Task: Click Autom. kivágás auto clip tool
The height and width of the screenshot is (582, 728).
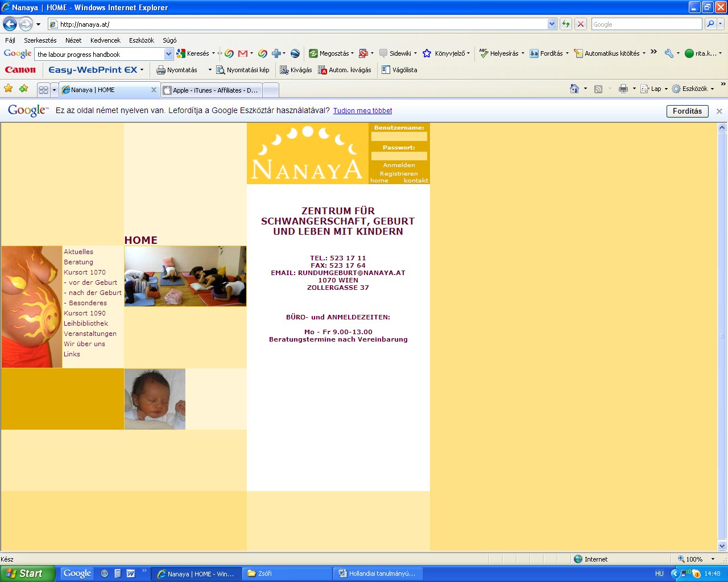Action: point(345,70)
